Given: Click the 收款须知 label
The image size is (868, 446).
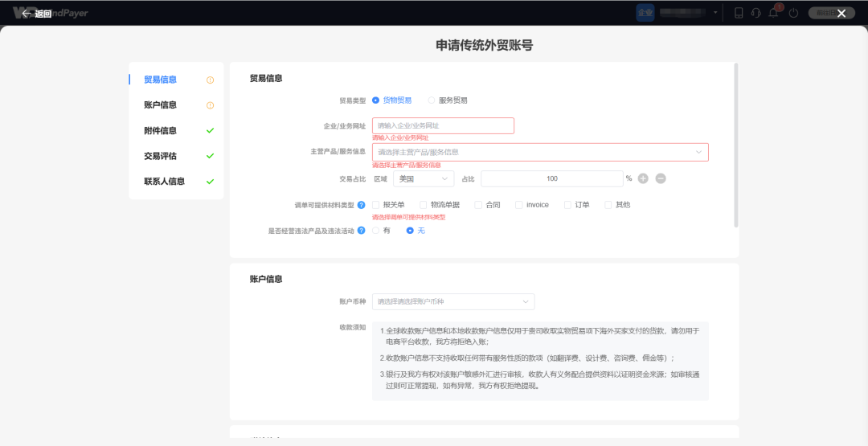Looking at the screenshot, I should (353, 327).
